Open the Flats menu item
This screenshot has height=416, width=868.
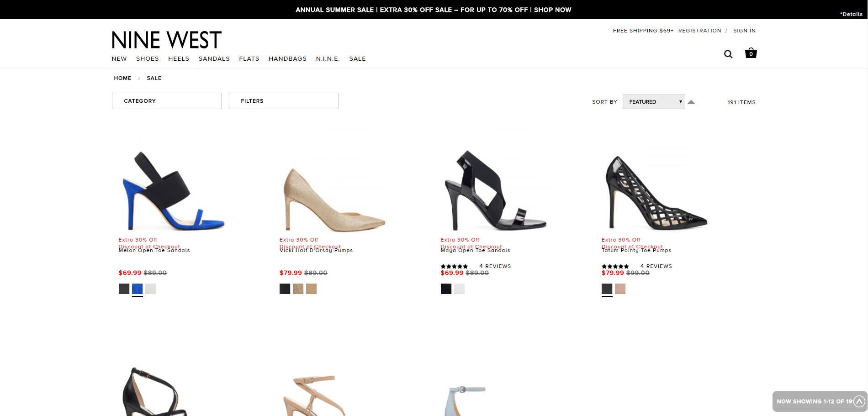(x=249, y=58)
